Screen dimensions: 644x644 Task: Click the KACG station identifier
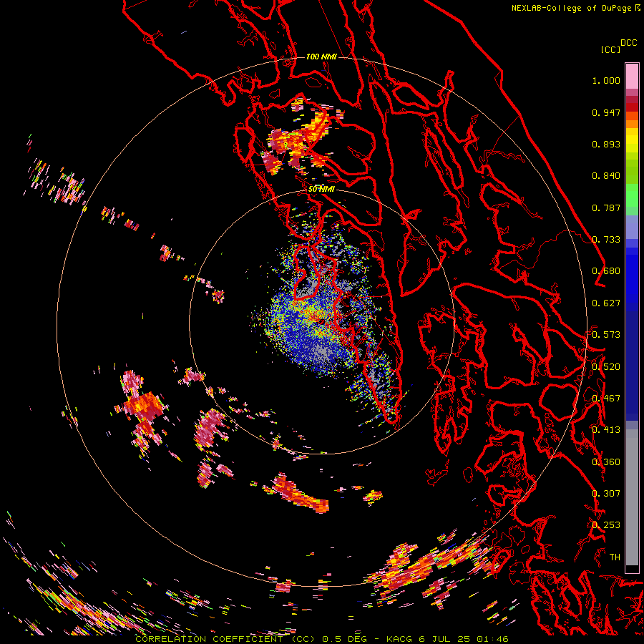tap(399, 639)
